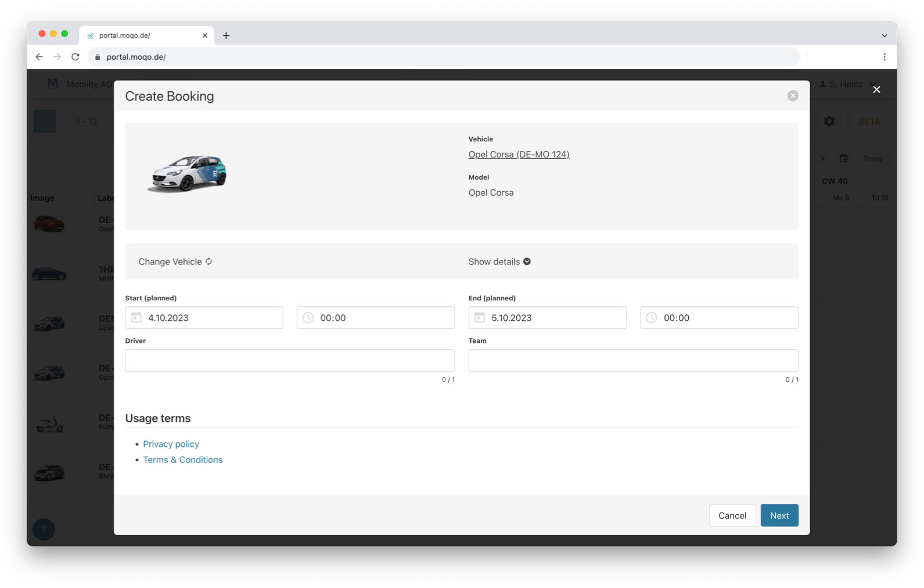Click the dark blue car thumbnail in list
The image size is (924, 588).
point(49,274)
